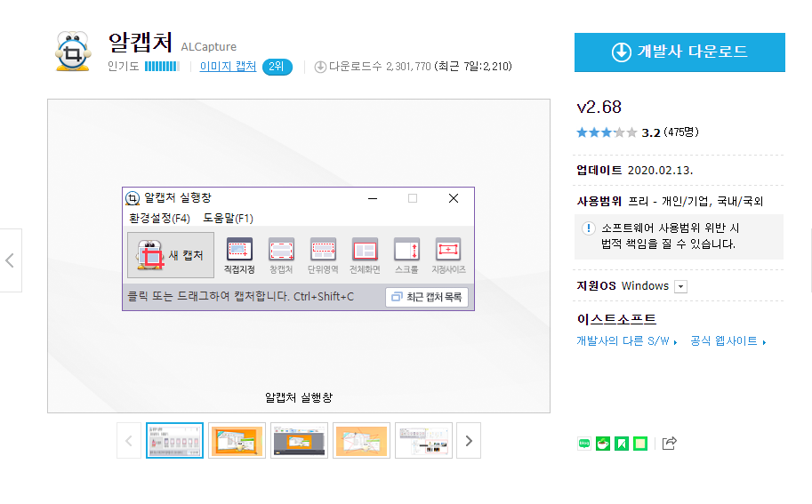Select 전체화면 capture tool in preview
This screenshot has height=504, width=812.
[x=365, y=256]
